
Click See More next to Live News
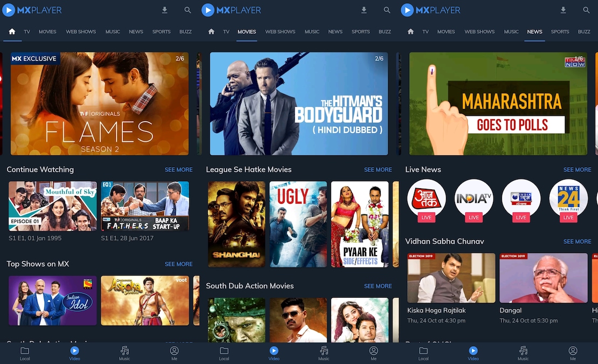tap(577, 170)
